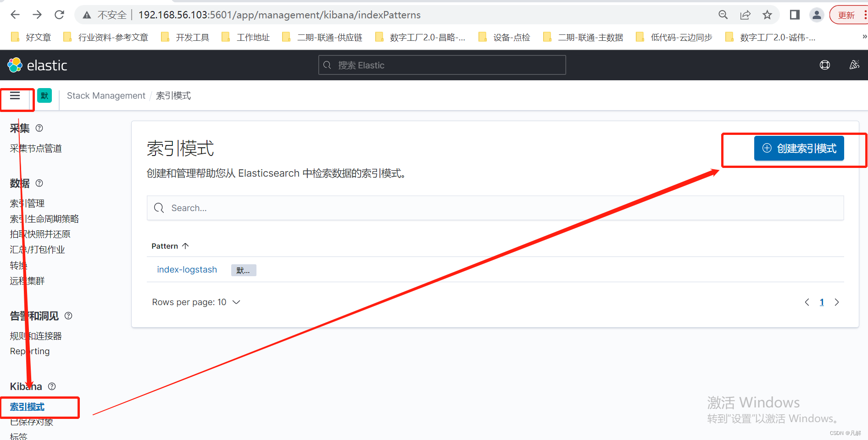868x440 pixels.
Task: Open the 工作地址 bookmark folder
Action: pos(245,37)
